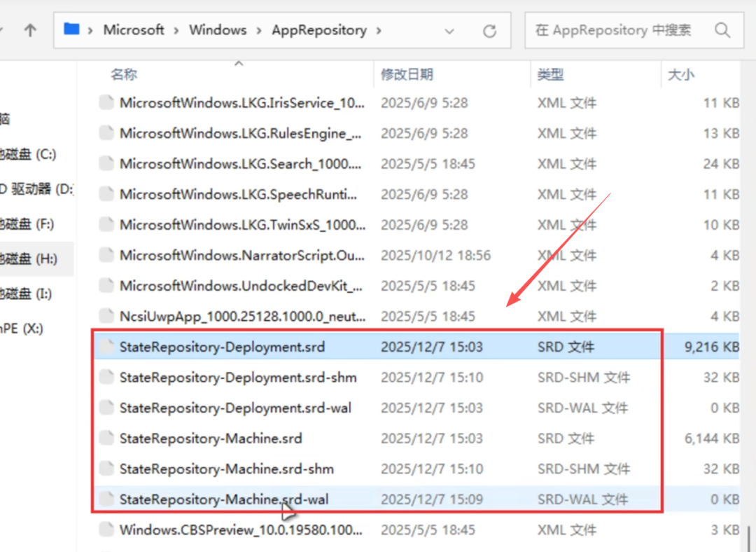Viewport: 756px width, 552px height.
Task: Click the Windows breadcrumb segment
Action: [x=218, y=30]
